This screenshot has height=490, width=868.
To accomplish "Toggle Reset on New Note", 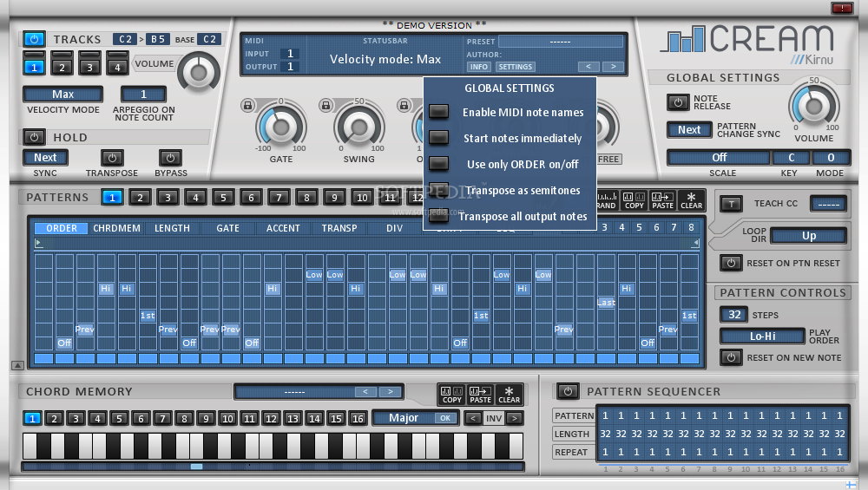I will tap(731, 357).
